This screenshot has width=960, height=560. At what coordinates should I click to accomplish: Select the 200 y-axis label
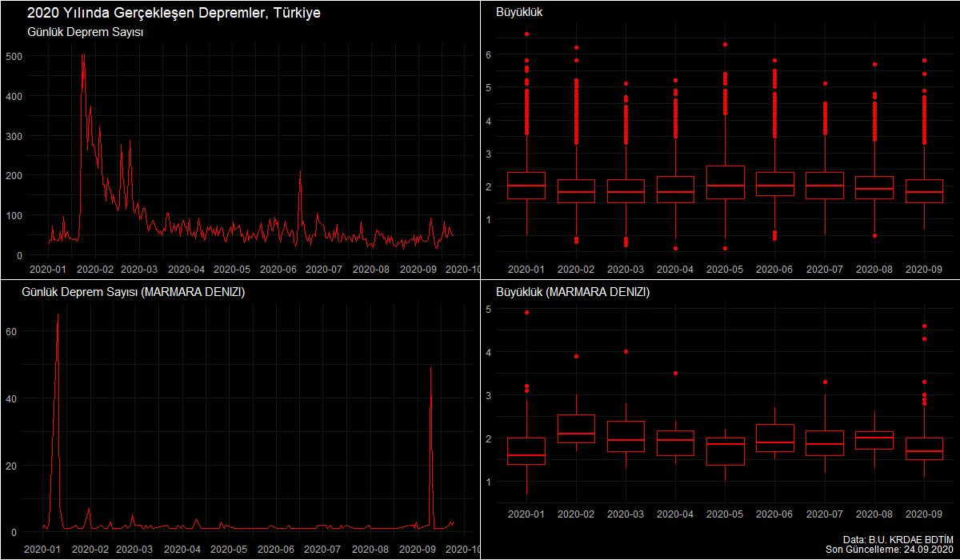14,175
